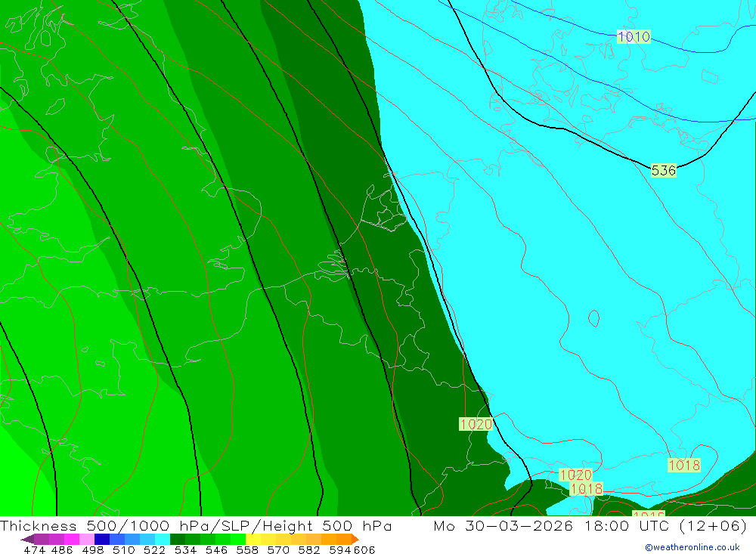Click the purple left arrow of color scale

[26, 539]
